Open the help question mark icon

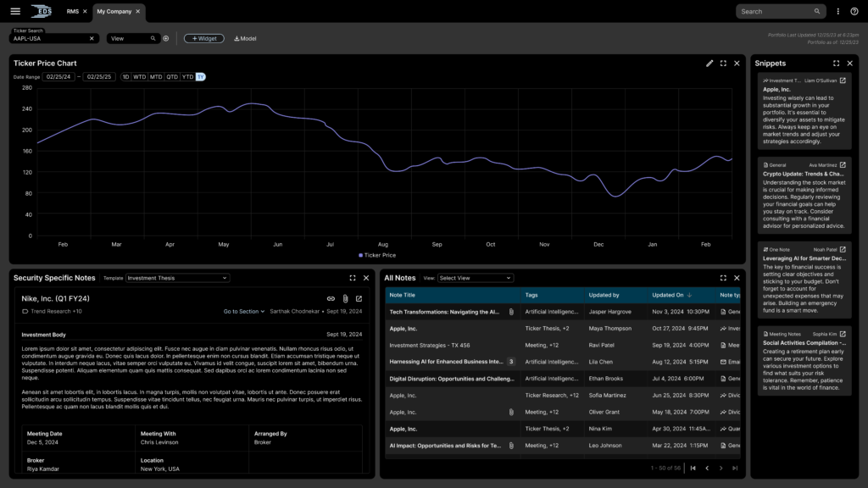click(x=854, y=12)
